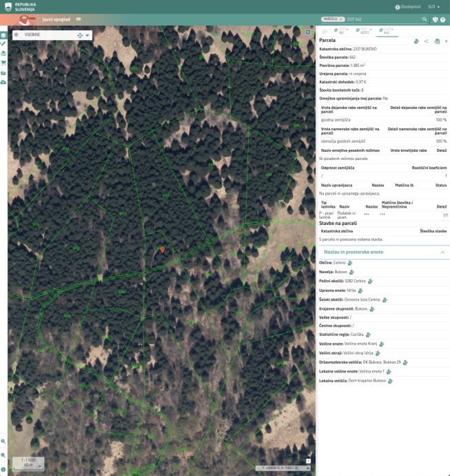Share the parcel using share icon
The width and height of the screenshot is (450, 476).
point(427,41)
